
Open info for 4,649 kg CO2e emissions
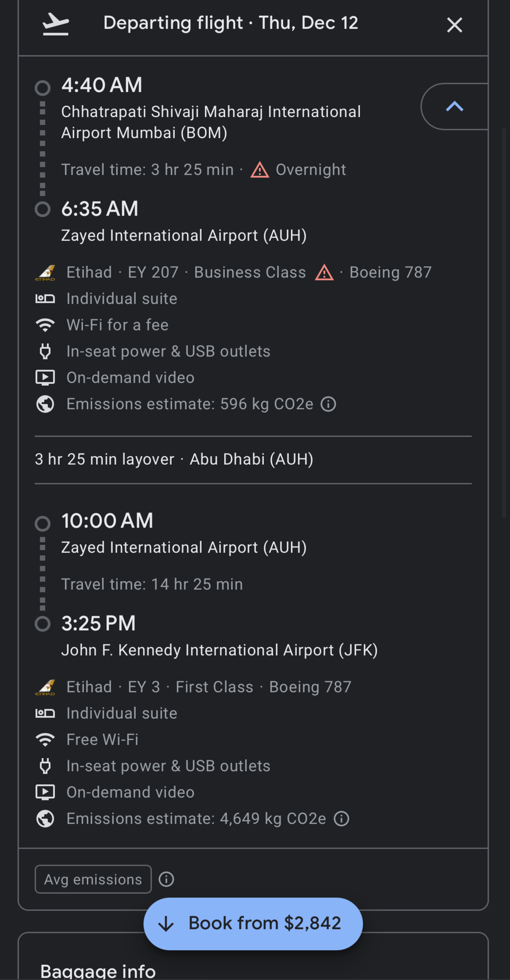[x=341, y=818]
